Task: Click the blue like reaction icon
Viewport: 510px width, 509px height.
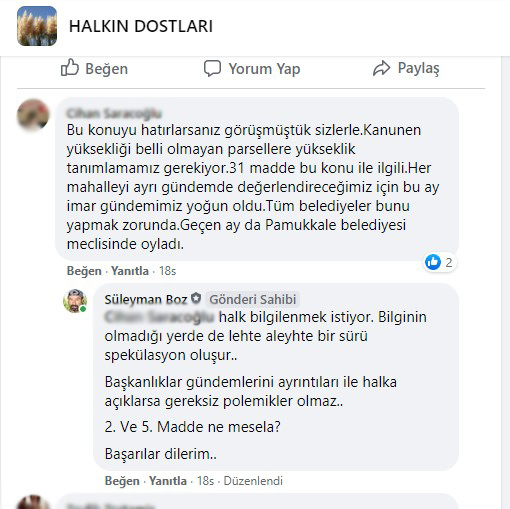Action: pyautogui.click(x=433, y=262)
